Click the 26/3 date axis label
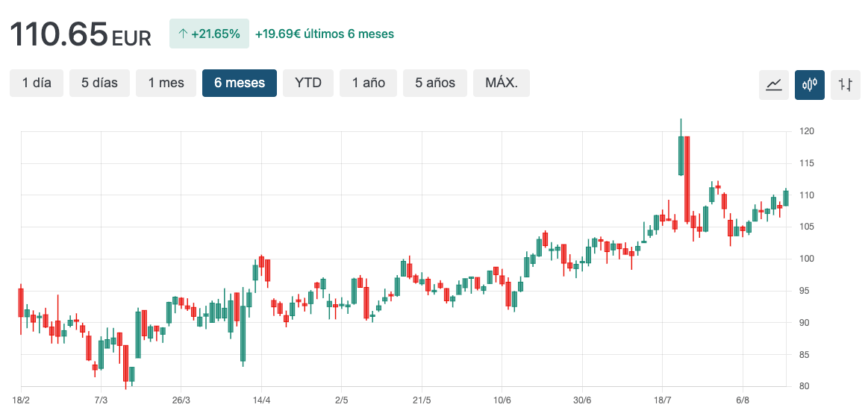 pos(181,400)
